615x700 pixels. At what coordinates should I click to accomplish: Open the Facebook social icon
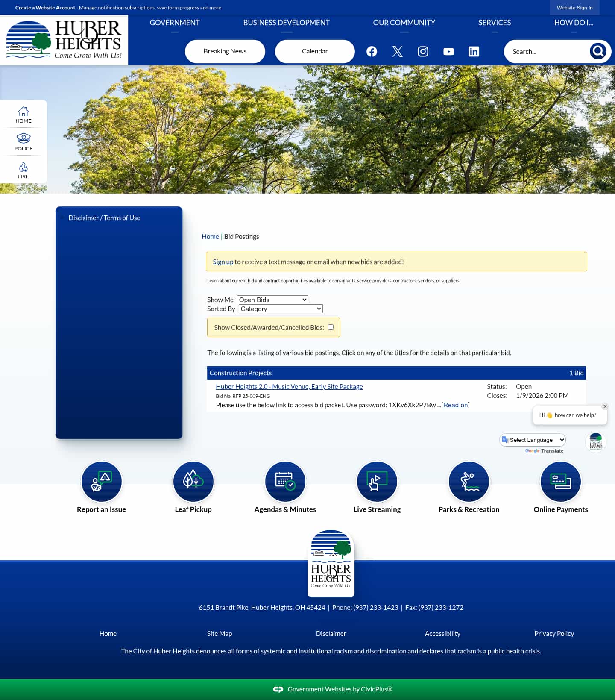point(372,51)
